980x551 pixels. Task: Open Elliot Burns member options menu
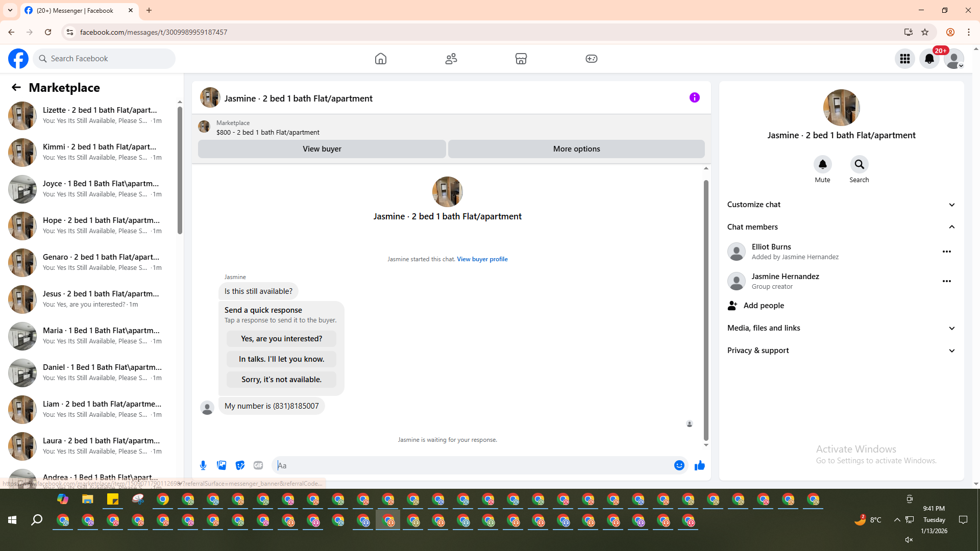pyautogui.click(x=946, y=252)
